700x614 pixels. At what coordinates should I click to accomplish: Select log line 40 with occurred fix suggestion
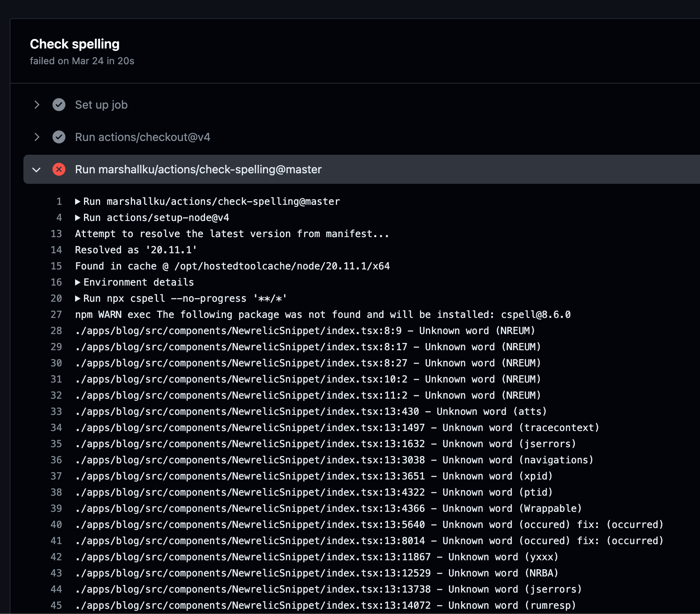[x=363, y=524]
